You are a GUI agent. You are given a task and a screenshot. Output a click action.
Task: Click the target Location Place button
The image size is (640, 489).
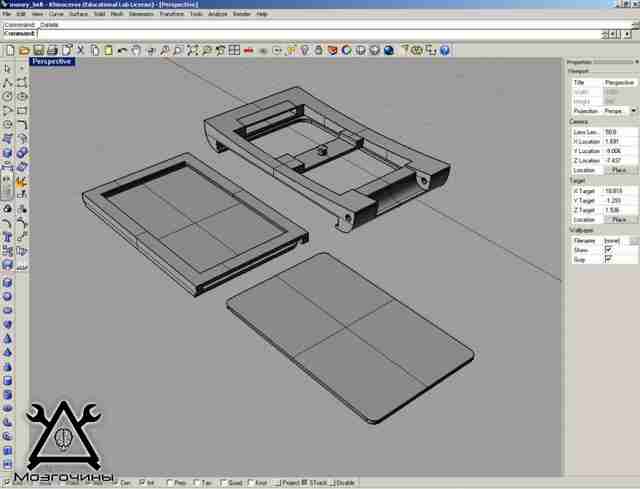tap(620, 220)
